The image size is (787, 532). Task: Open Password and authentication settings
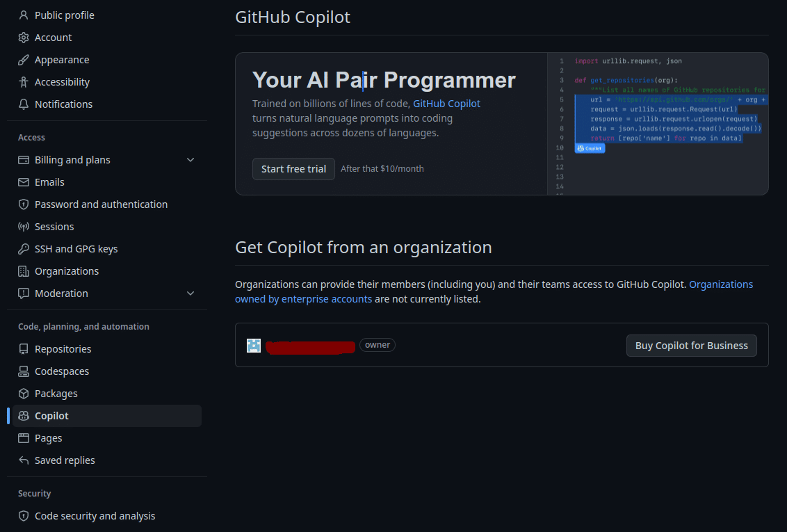[x=107, y=204]
